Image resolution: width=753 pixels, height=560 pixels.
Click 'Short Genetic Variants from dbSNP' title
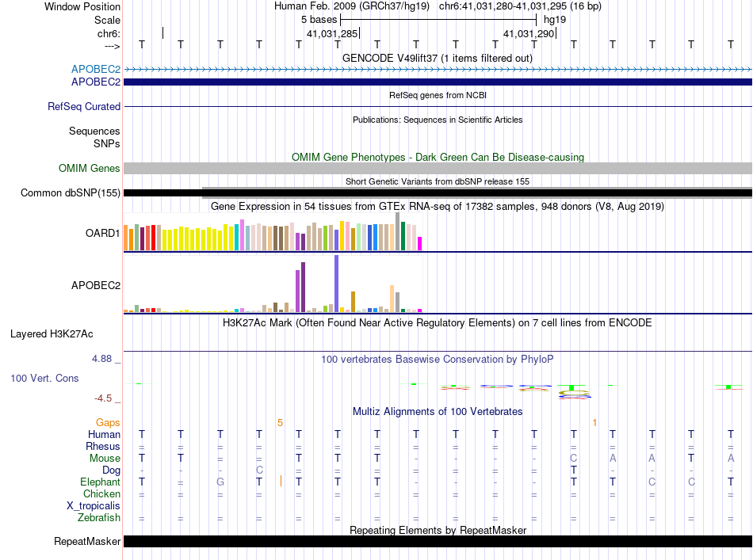(x=438, y=181)
